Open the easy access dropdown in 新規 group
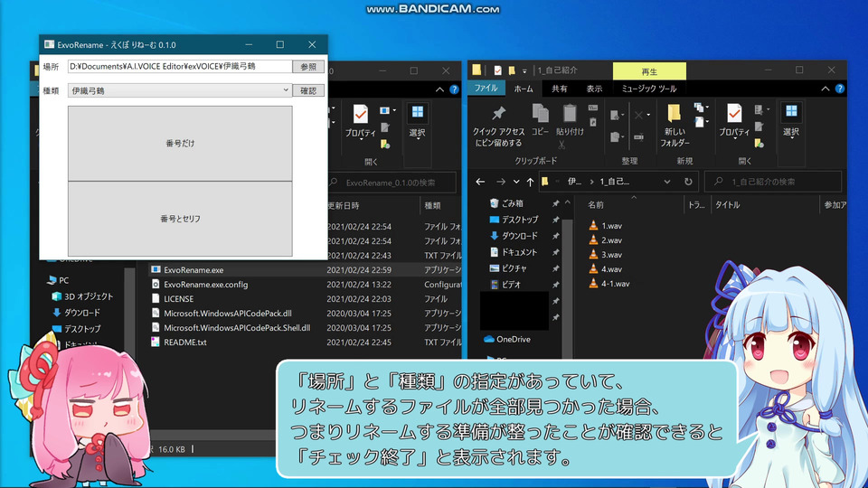This screenshot has width=868, height=488. [701, 121]
